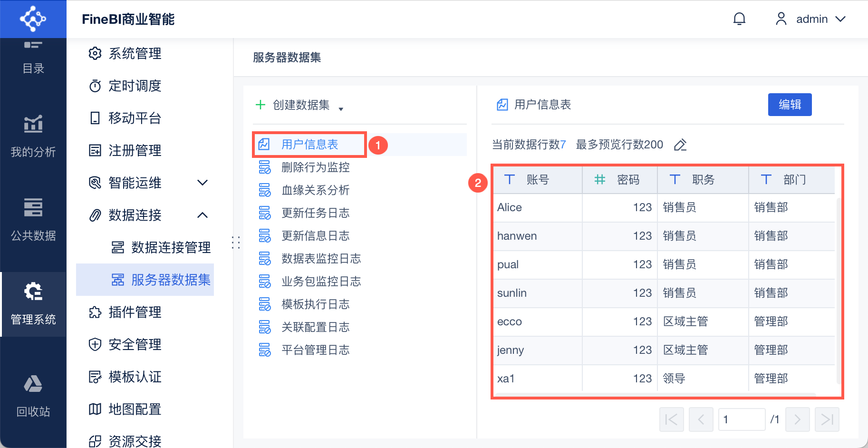Go to the next page of the table
This screenshot has height=448, width=868.
pyautogui.click(x=797, y=419)
